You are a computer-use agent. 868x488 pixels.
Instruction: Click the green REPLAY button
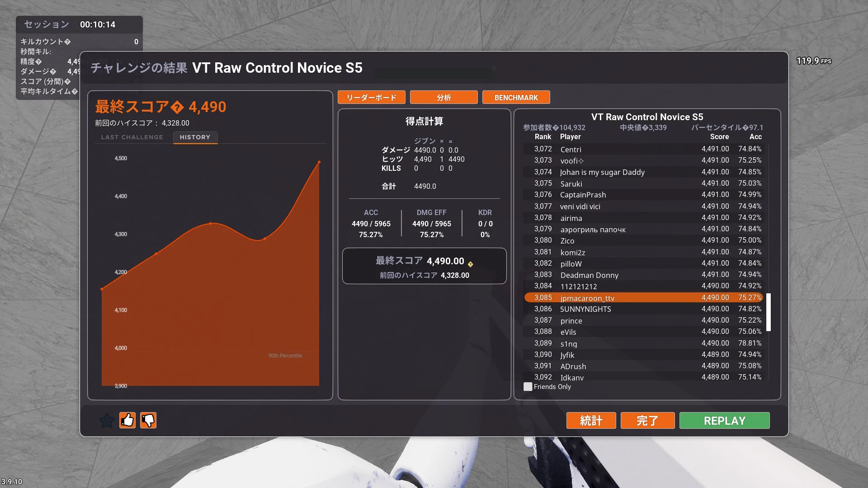pyautogui.click(x=724, y=421)
